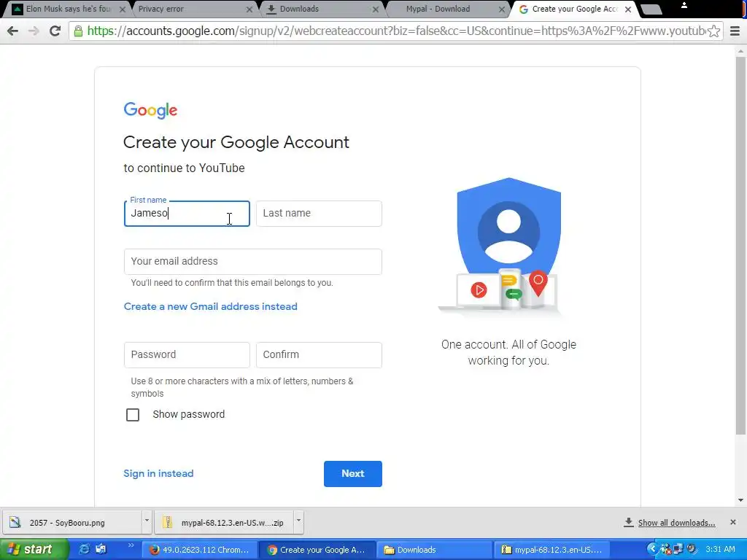Image resolution: width=747 pixels, height=560 pixels.
Task: Focus the Last name field
Action: (319, 214)
